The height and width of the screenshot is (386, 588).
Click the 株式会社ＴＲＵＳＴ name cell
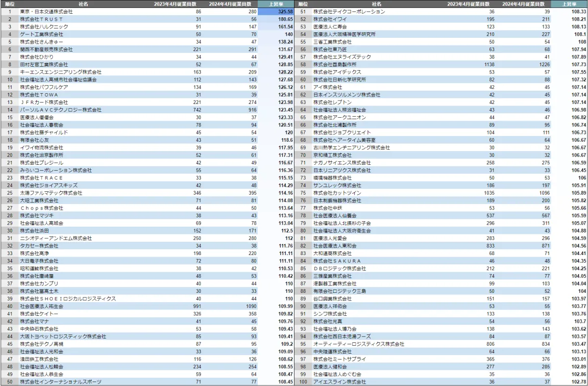coord(41,19)
